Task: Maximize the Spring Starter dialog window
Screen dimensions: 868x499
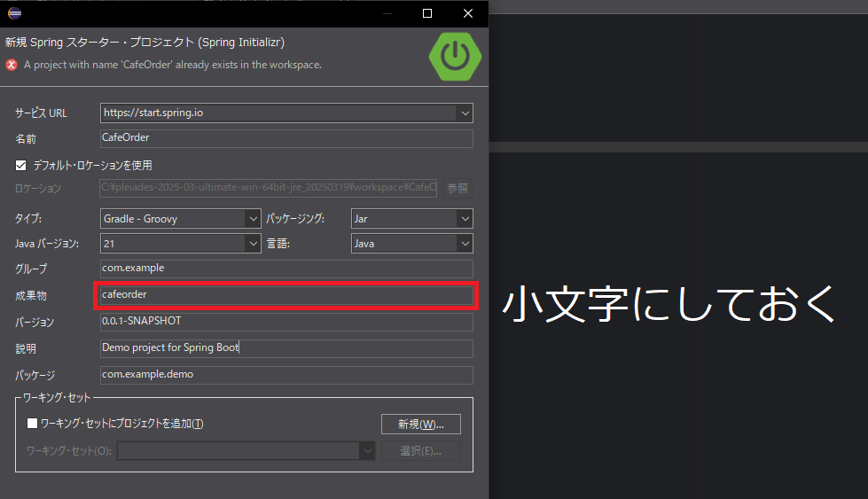Action: 427,13
